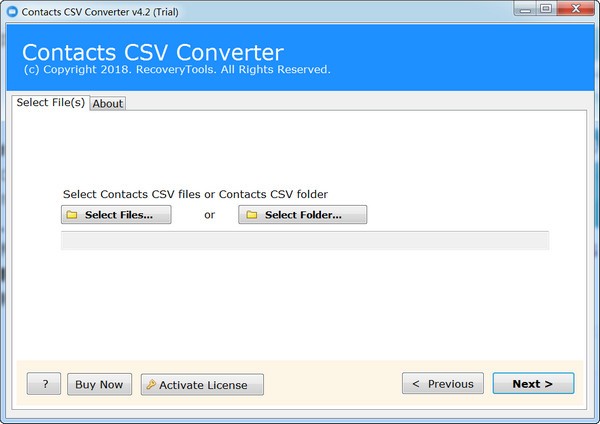The image size is (600, 424).
Task: Go back with the Previous button
Action: [x=443, y=384]
